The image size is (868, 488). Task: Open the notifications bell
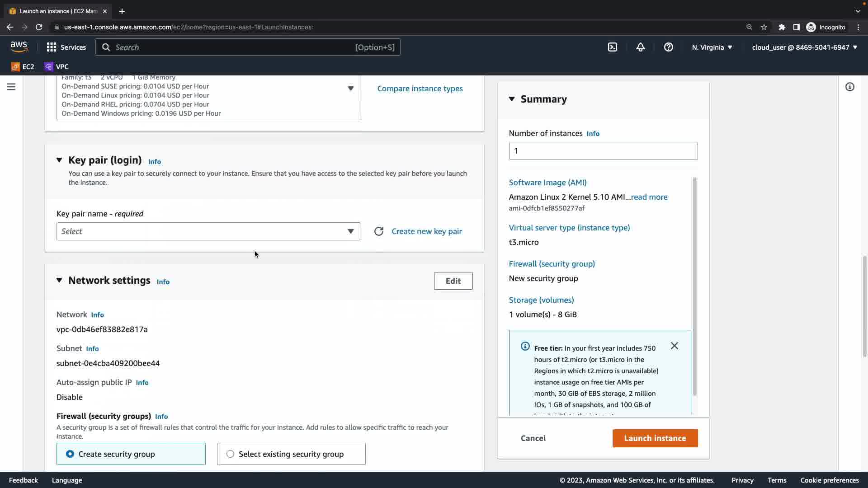pos(641,47)
